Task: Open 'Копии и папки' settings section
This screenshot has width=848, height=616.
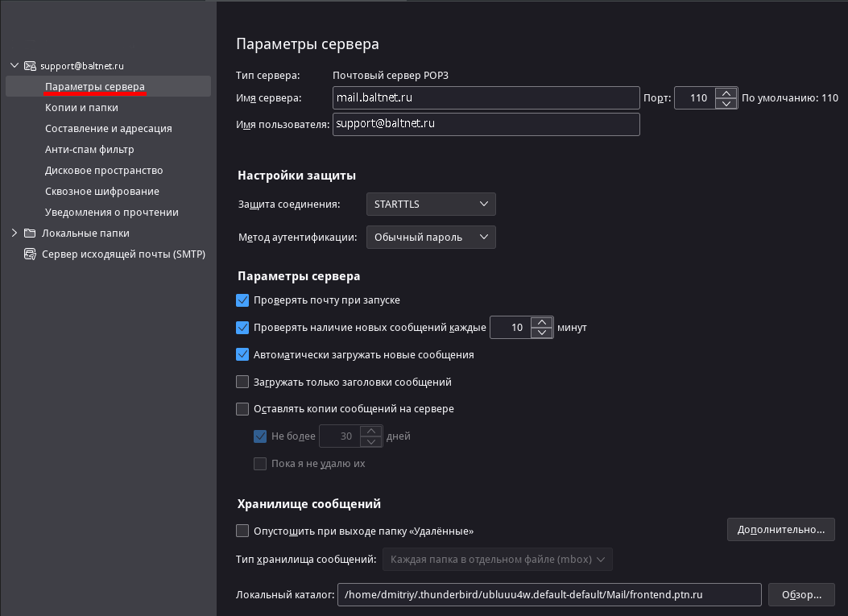Action: 81,108
